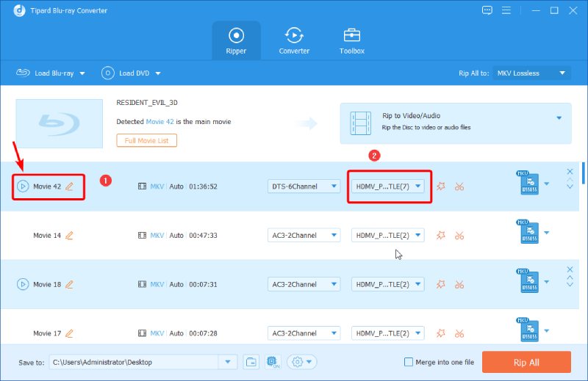
Task: Click the MKV output format icon for Movie 14
Action: point(528,231)
